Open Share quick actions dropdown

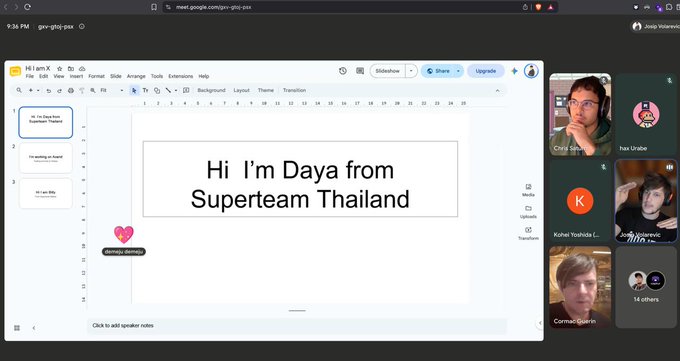tap(458, 71)
